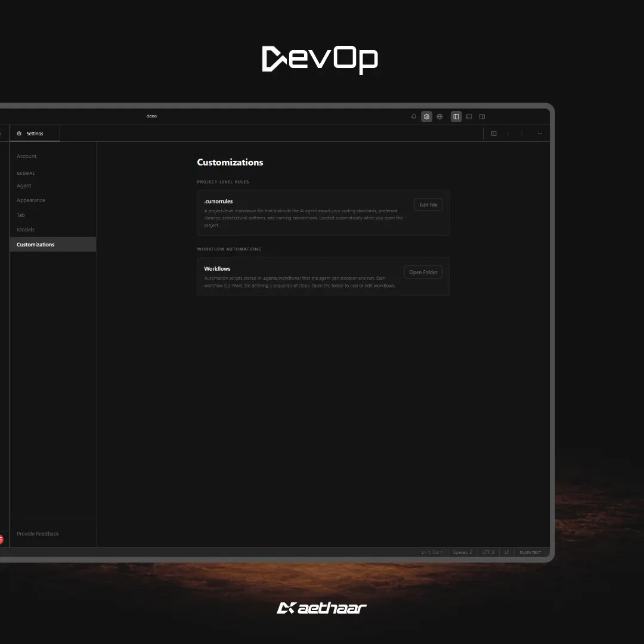Toggle the right sidebar panel icon
The width and height of the screenshot is (644, 644).
tap(482, 117)
